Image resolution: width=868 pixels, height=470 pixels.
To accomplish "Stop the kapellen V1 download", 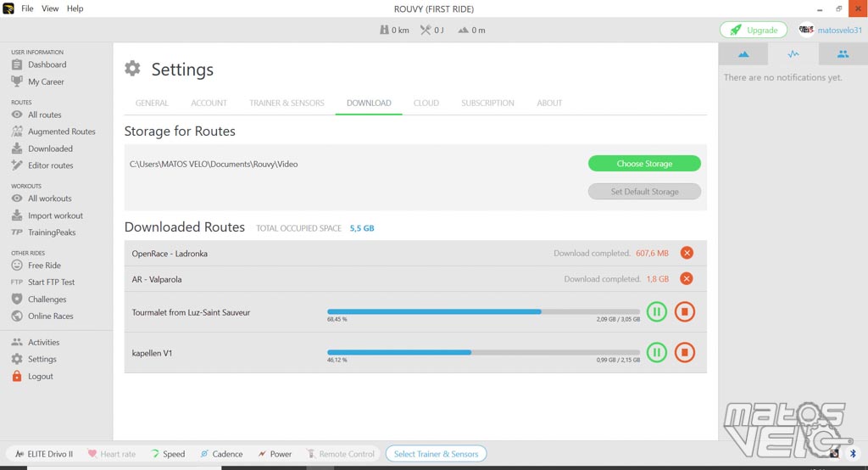I will [685, 351].
